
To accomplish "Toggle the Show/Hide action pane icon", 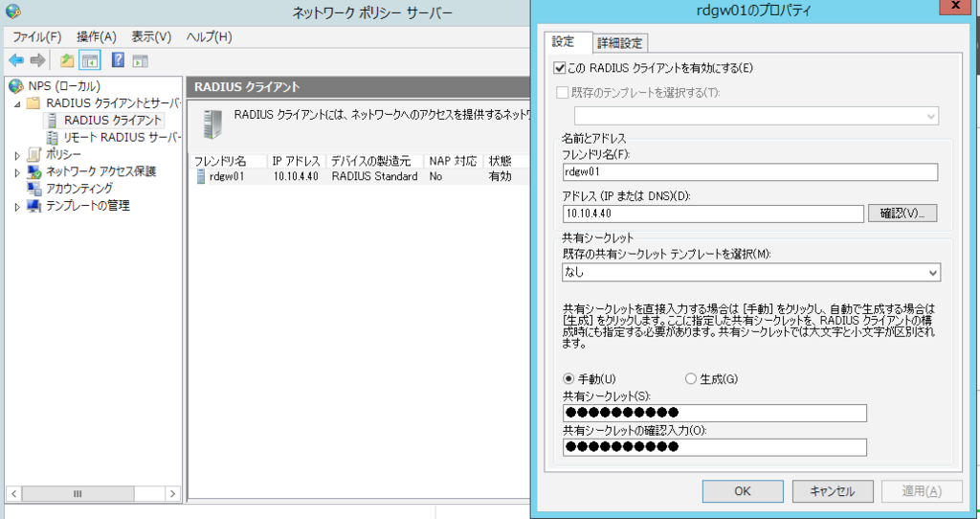I will [141, 60].
